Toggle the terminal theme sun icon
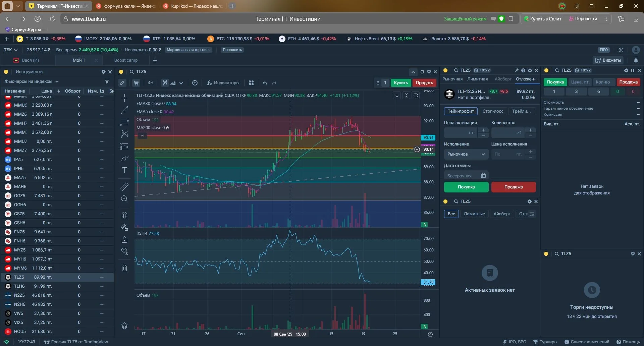 pos(621,50)
